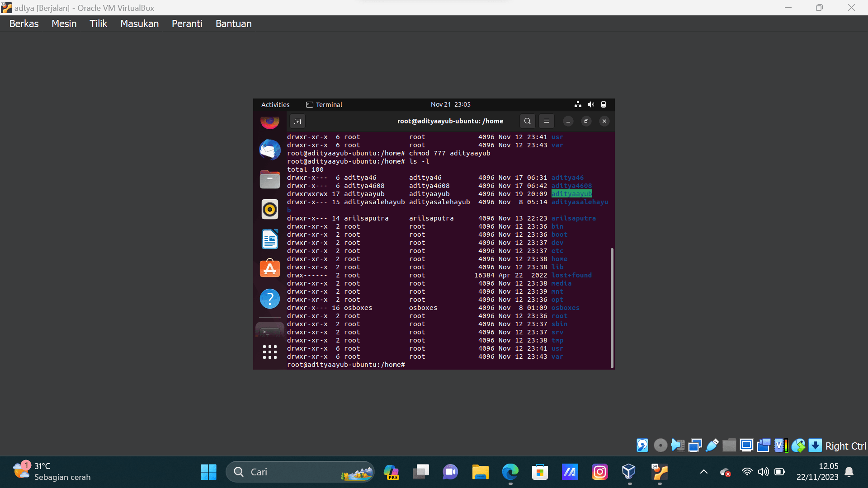The image size is (868, 488).
Task: Click the Nov 21 23:05 clock
Action: (x=450, y=104)
